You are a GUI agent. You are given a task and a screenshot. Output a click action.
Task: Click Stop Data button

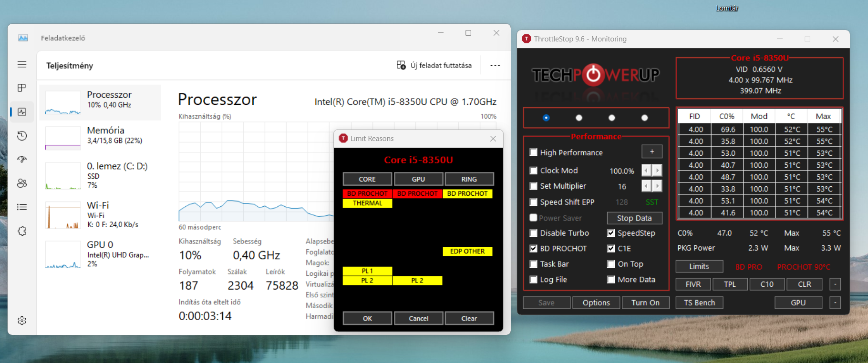point(634,218)
